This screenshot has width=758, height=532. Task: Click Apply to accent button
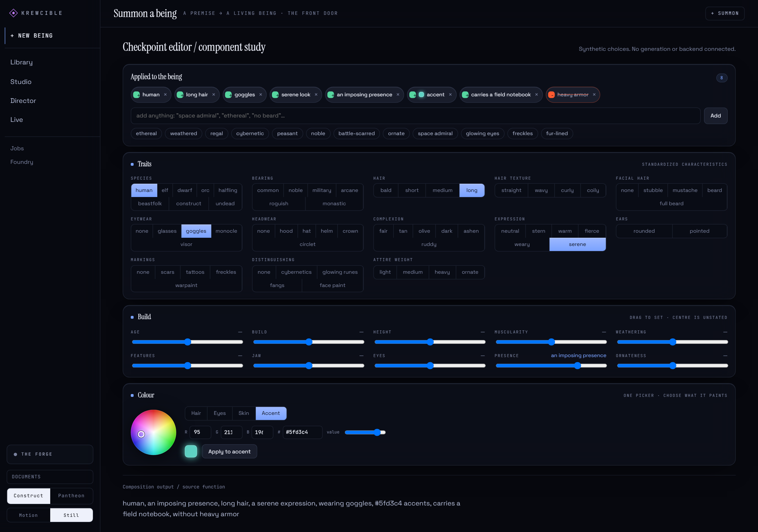[229, 451]
